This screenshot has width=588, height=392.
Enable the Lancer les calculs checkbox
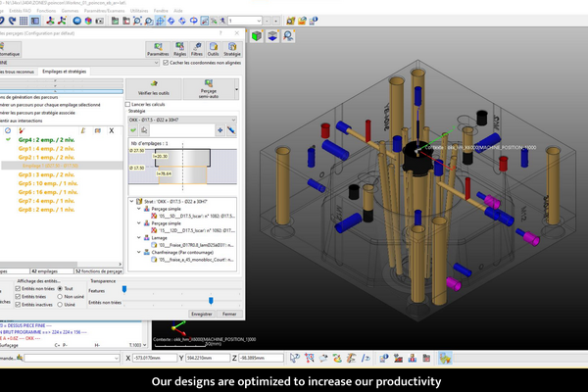point(128,104)
